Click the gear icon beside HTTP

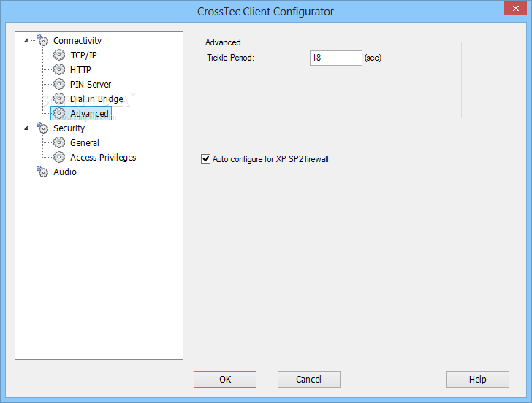click(x=59, y=69)
